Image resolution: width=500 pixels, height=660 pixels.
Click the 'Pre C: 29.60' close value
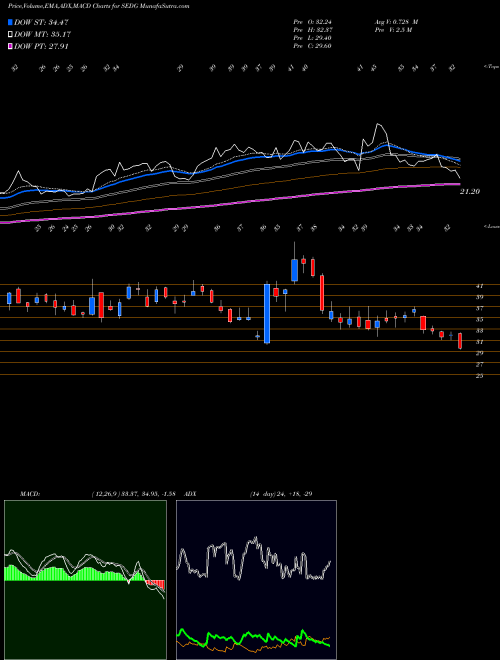(312, 46)
